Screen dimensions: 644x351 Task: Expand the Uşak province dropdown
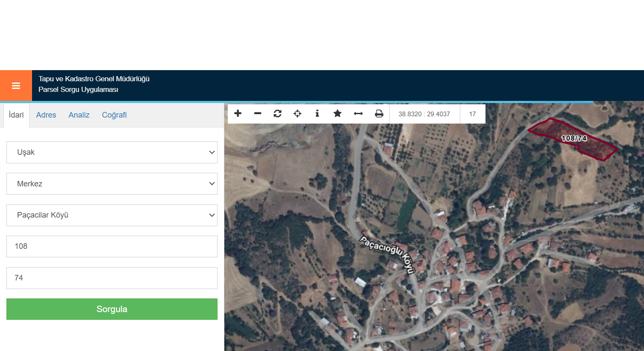[112, 152]
